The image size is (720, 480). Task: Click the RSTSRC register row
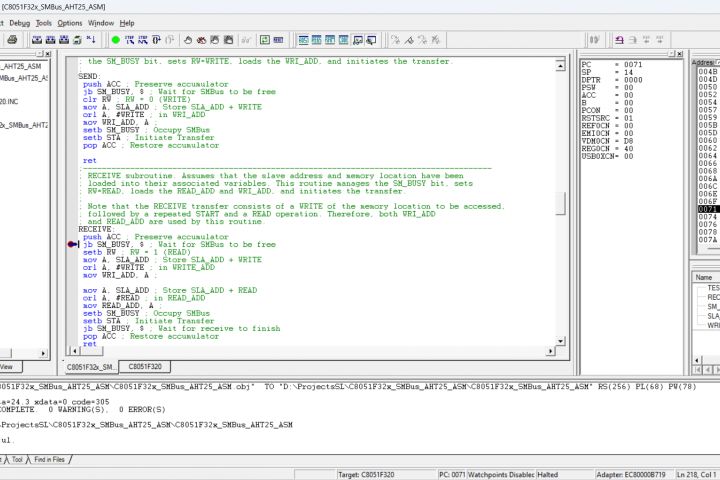(607, 118)
